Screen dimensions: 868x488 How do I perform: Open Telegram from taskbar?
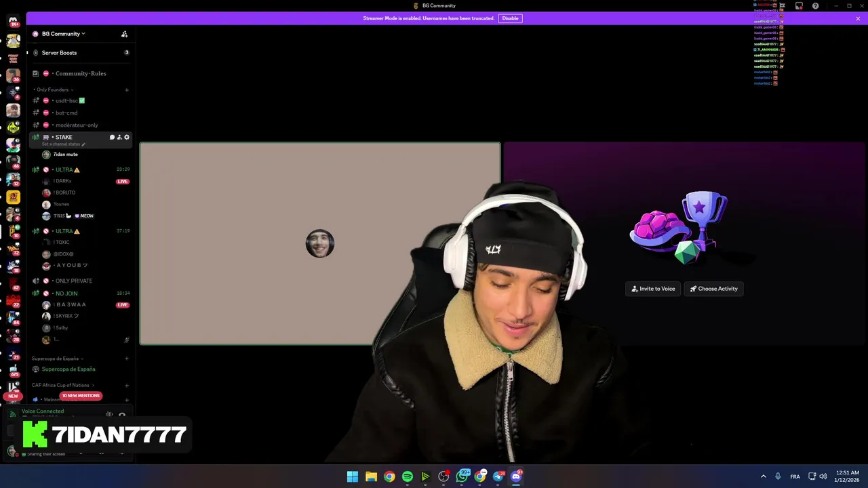[x=498, y=476]
